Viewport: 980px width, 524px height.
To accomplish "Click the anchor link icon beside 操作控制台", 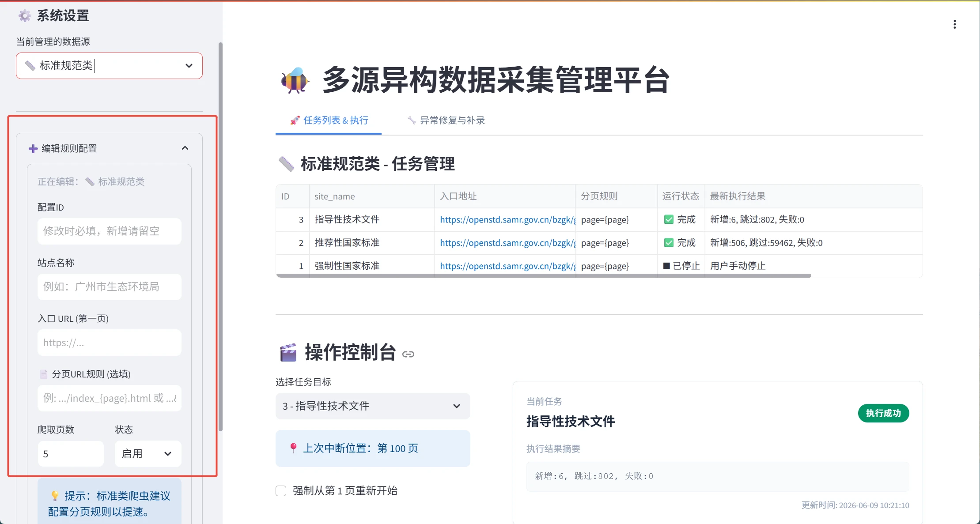I will (408, 354).
